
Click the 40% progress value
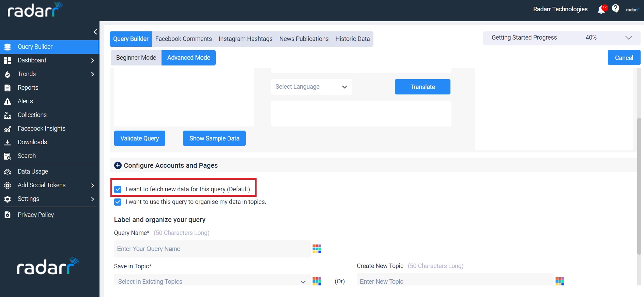[x=591, y=38]
